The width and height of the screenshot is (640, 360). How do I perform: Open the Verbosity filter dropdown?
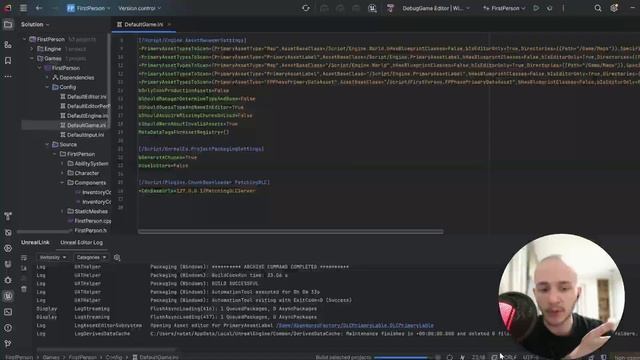(53, 258)
